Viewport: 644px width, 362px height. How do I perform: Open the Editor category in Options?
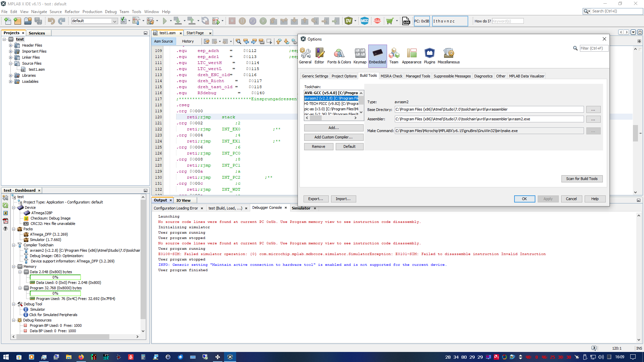(x=319, y=56)
